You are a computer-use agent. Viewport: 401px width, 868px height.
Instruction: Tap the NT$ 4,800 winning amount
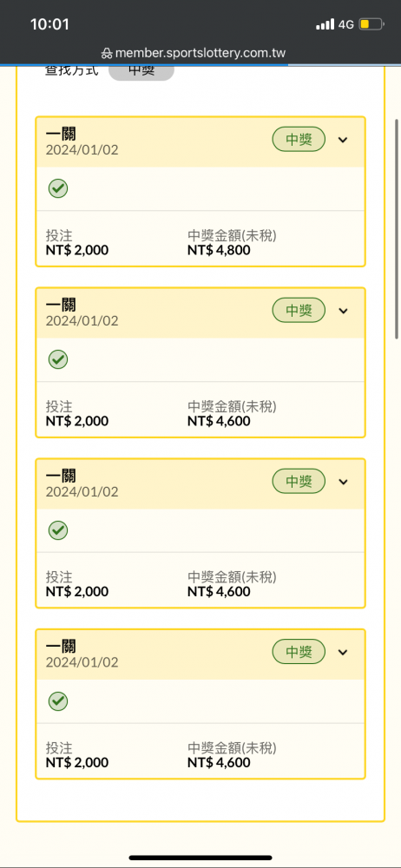219,250
